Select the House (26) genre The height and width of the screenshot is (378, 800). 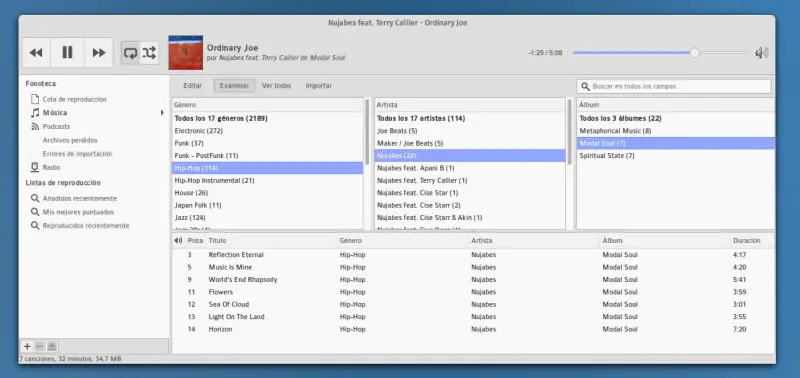(x=267, y=193)
